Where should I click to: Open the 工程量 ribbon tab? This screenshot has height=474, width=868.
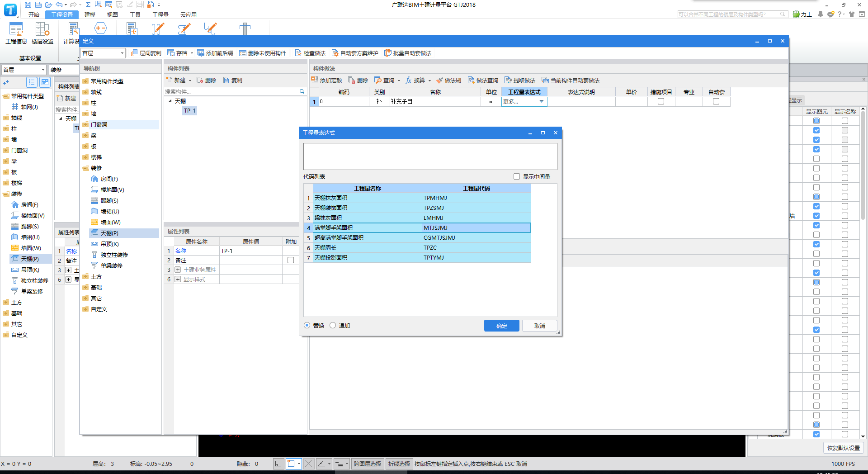tap(160, 14)
